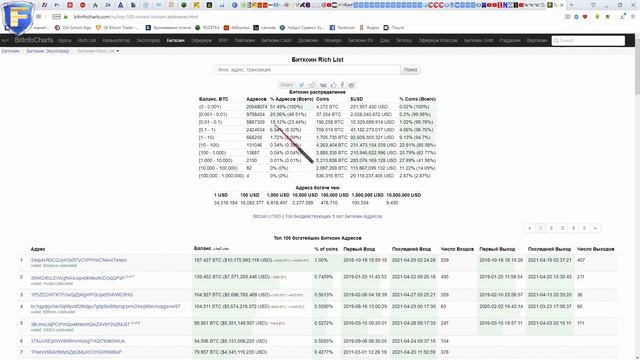Open the AliExpress bookmark
The width and height of the screenshot is (640, 360).
[236, 28]
